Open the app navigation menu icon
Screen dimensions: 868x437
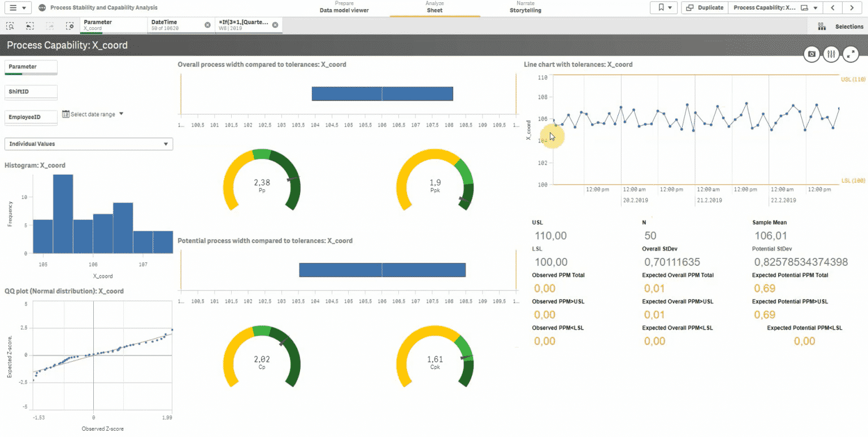tap(12, 7)
